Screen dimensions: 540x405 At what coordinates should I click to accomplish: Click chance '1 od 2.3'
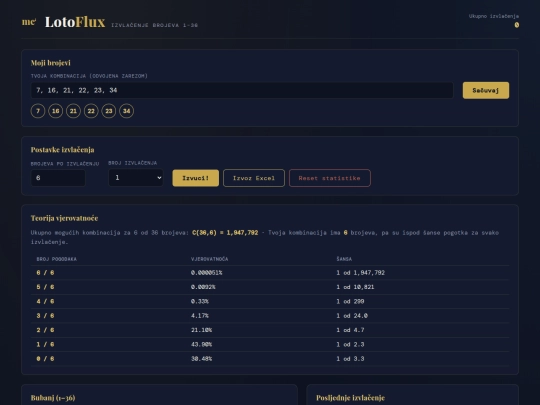(x=350, y=344)
